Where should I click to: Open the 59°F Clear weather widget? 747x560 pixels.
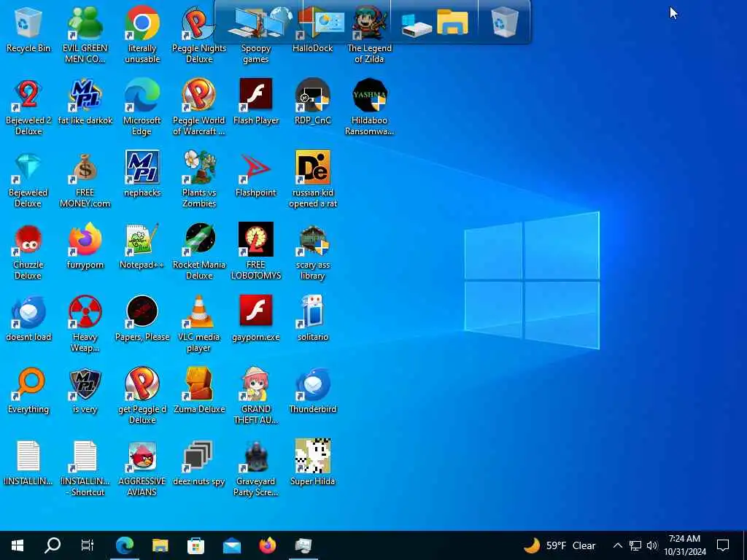[x=560, y=545]
